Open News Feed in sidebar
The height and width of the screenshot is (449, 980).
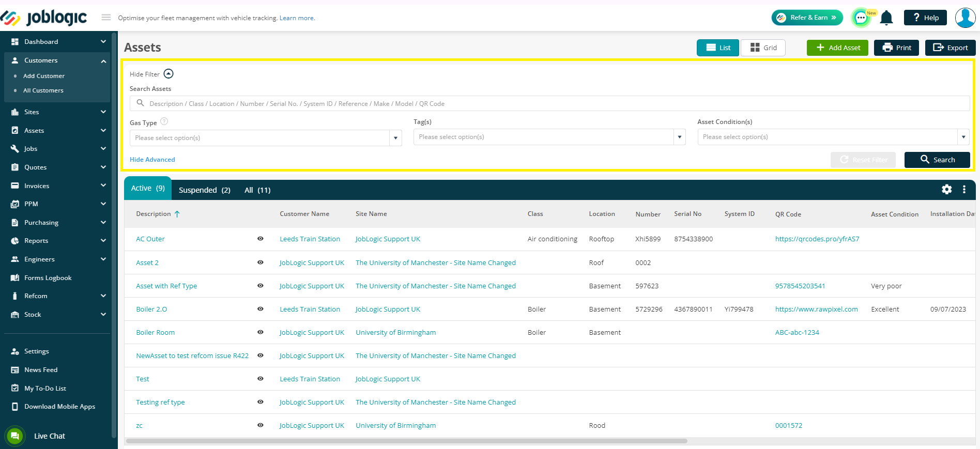41,370
